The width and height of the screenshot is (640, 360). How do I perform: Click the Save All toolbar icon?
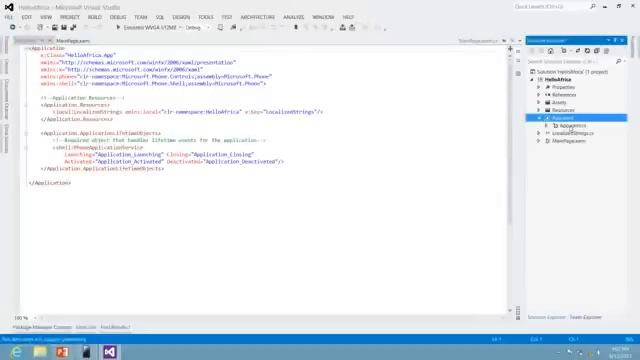(x=73, y=27)
